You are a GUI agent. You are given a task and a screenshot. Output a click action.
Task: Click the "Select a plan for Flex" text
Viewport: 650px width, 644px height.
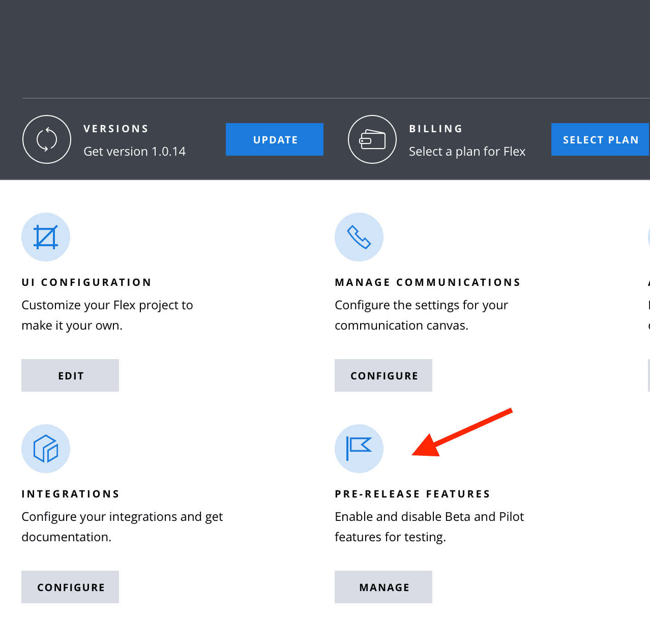(x=467, y=152)
